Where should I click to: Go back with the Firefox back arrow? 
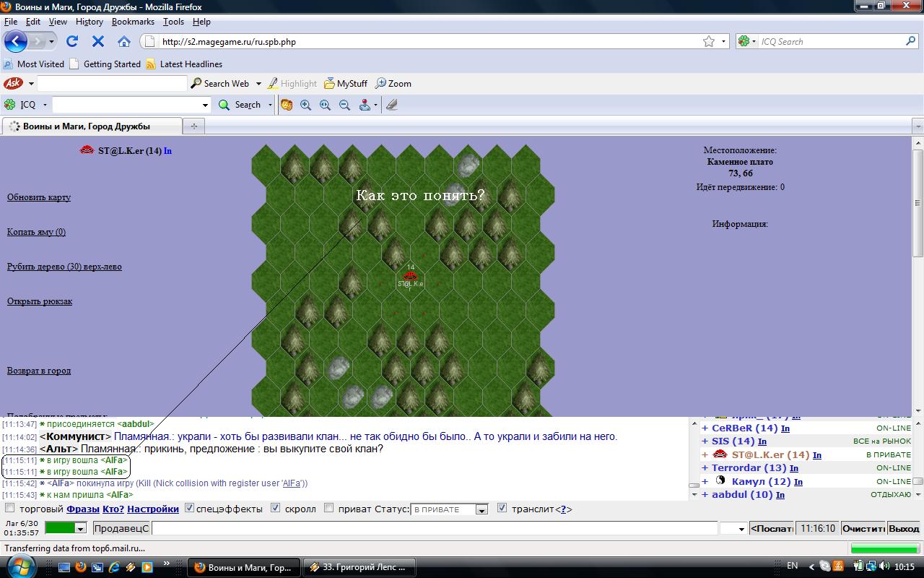15,41
